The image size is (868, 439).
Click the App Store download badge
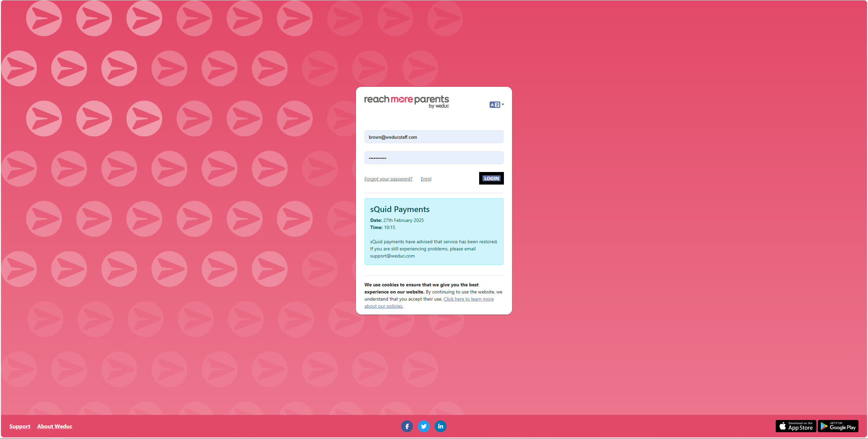pos(795,426)
